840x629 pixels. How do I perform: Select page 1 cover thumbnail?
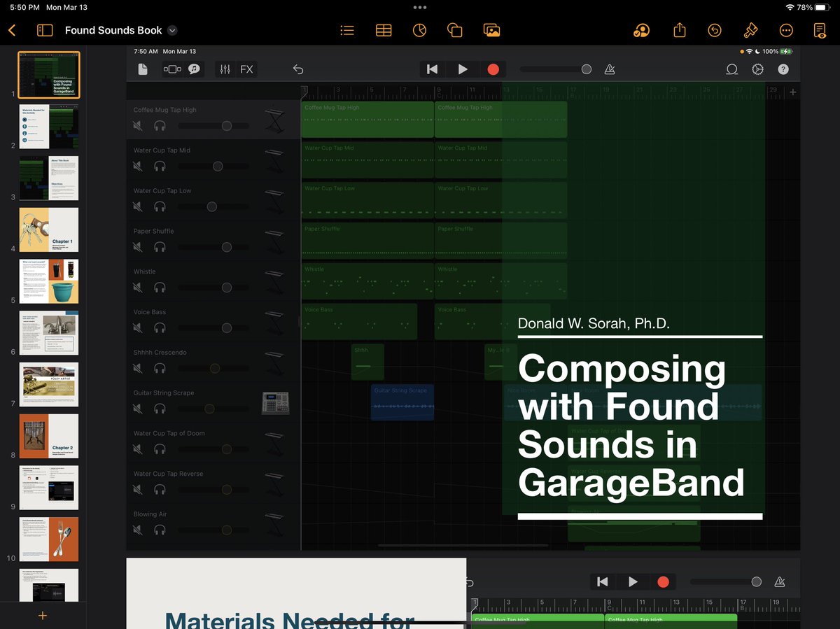(49, 75)
